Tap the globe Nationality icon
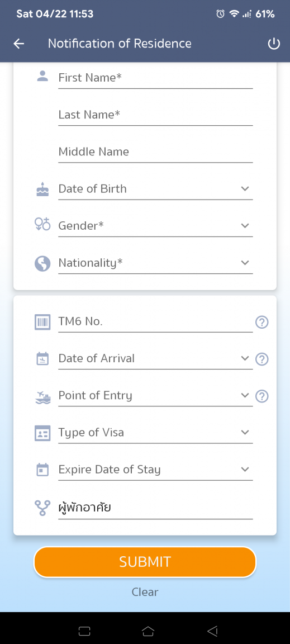 [x=42, y=263]
